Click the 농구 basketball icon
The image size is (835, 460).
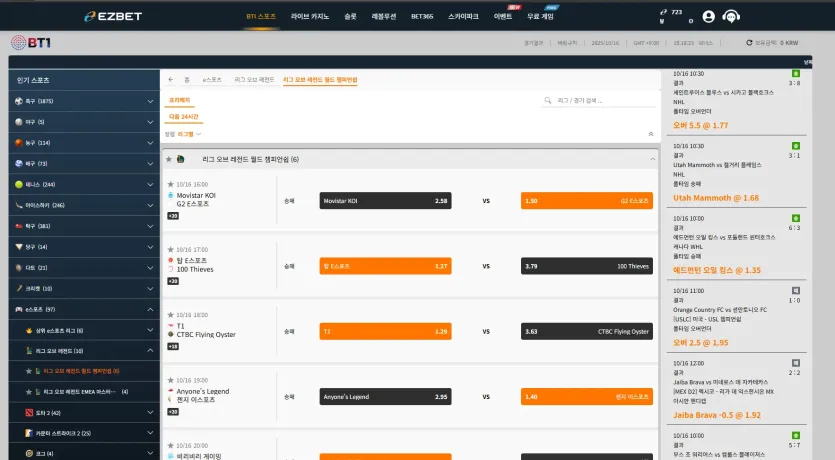(19, 142)
